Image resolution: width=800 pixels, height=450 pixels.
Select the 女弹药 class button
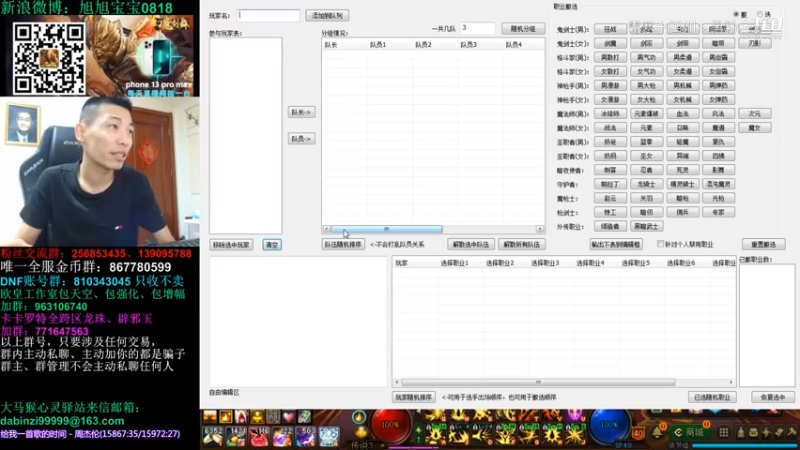click(718, 99)
